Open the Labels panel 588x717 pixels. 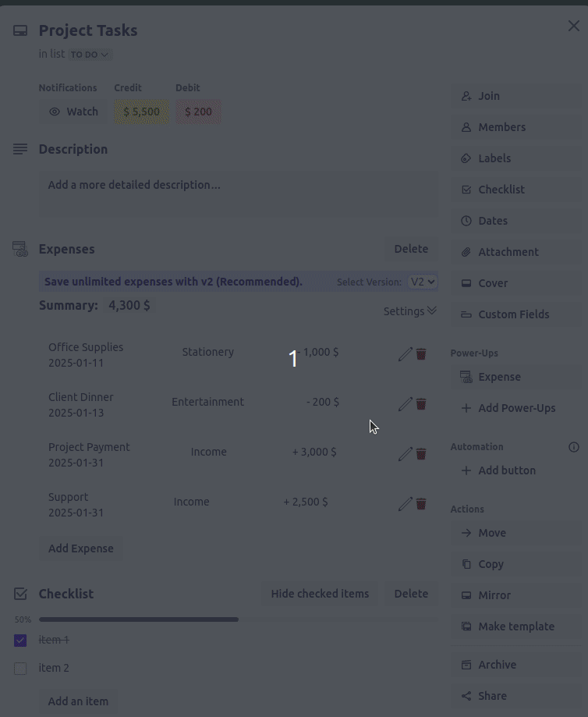495,158
